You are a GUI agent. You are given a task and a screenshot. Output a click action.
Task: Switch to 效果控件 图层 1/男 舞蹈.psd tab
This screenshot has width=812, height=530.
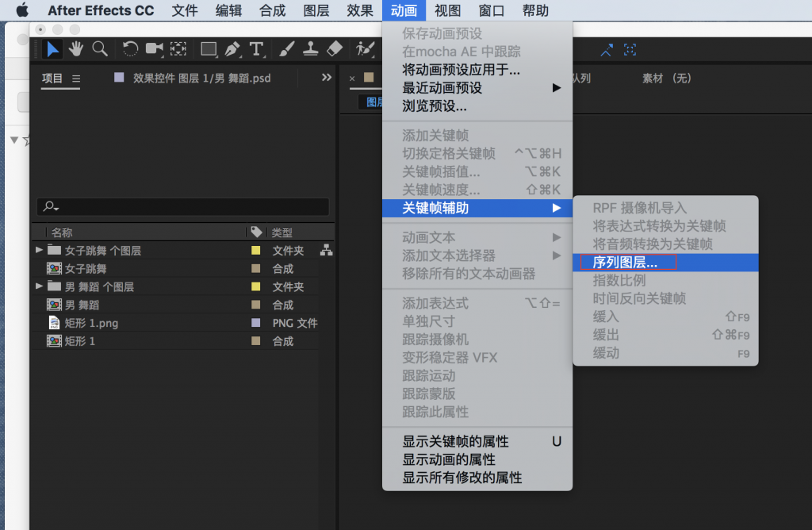click(202, 79)
